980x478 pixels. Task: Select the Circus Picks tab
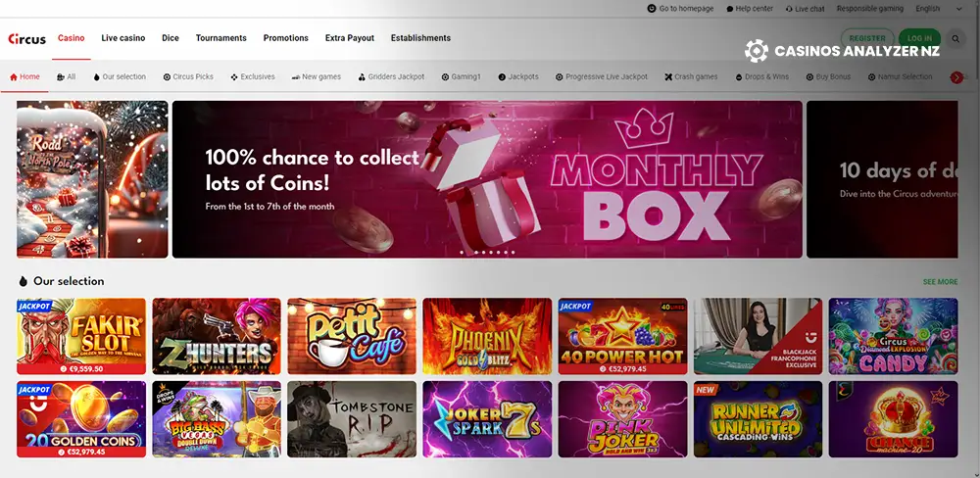pos(188,76)
